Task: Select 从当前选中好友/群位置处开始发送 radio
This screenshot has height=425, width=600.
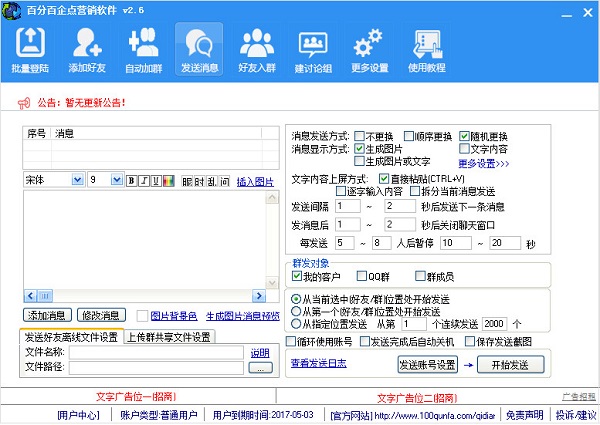Action: click(296, 299)
